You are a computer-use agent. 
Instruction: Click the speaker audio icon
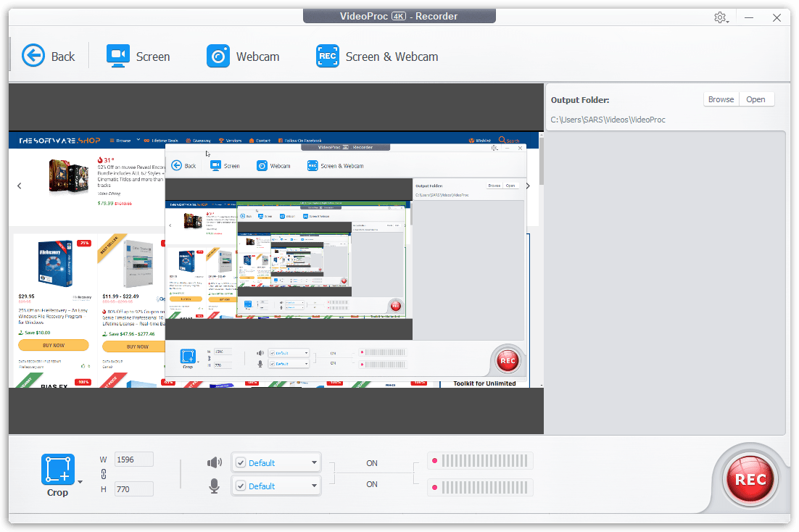point(215,462)
